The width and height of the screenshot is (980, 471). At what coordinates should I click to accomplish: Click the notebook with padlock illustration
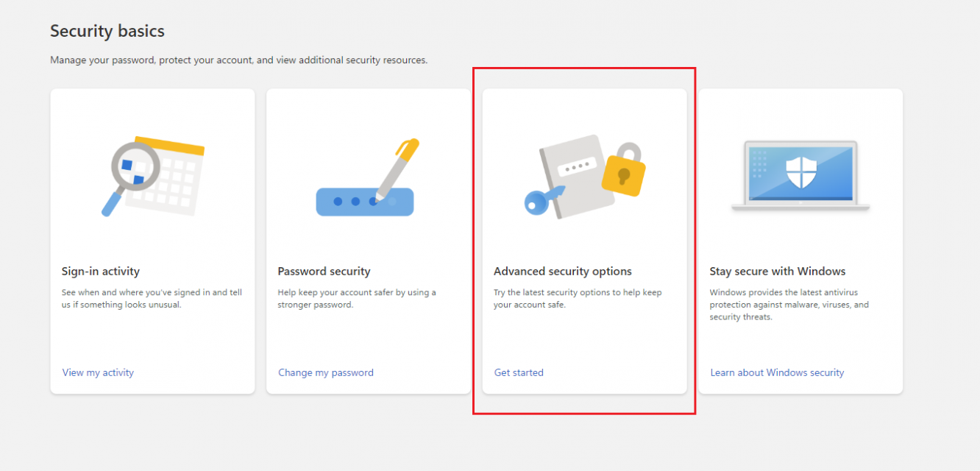[x=584, y=177]
